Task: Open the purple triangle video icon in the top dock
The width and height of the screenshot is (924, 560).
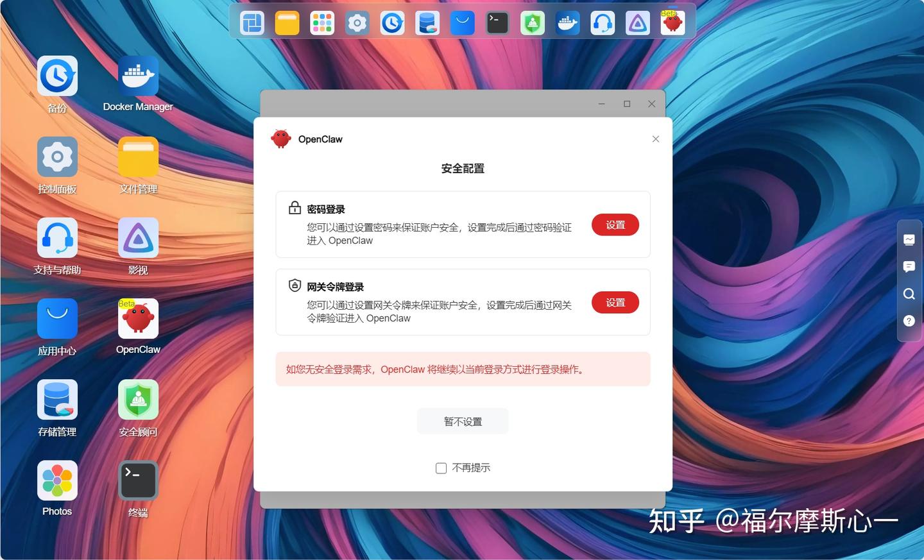Action: (637, 23)
